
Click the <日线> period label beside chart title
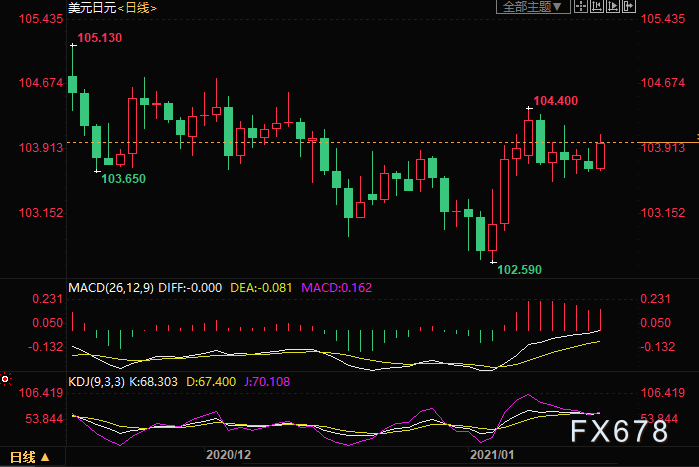click(x=136, y=8)
